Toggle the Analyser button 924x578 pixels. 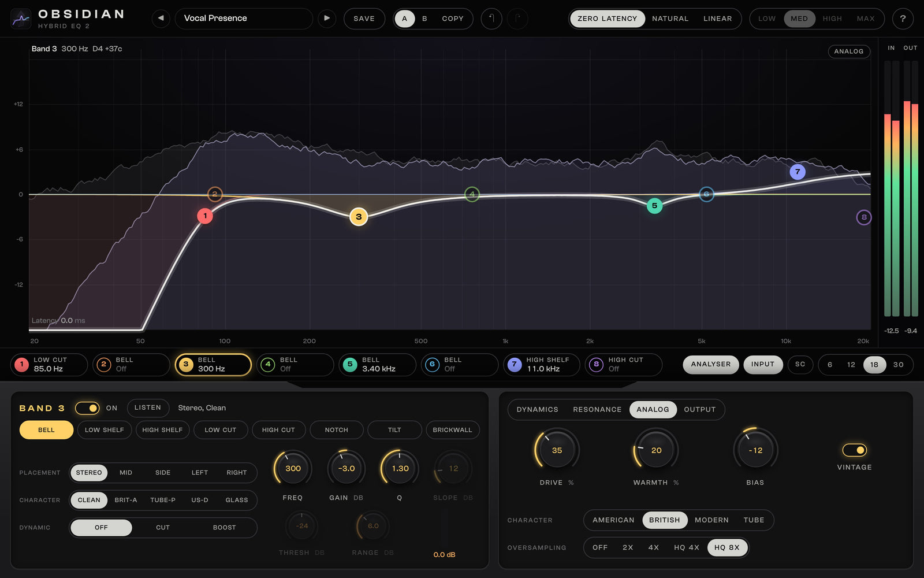point(711,364)
